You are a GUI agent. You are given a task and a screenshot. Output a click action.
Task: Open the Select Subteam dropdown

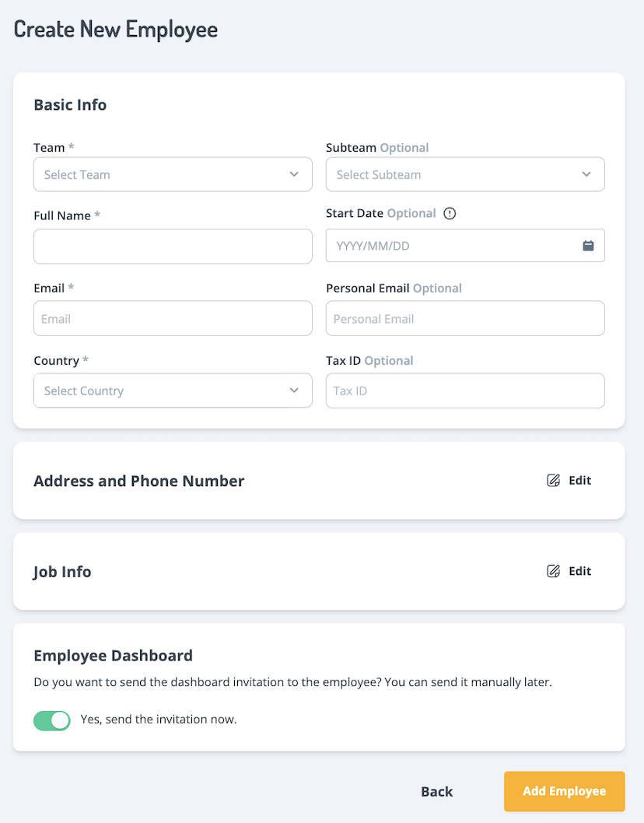(464, 174)
